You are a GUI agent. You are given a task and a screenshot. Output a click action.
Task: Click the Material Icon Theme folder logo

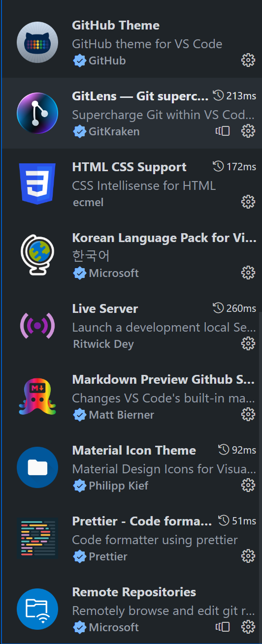pyautogui.click(x=37, y=467)
